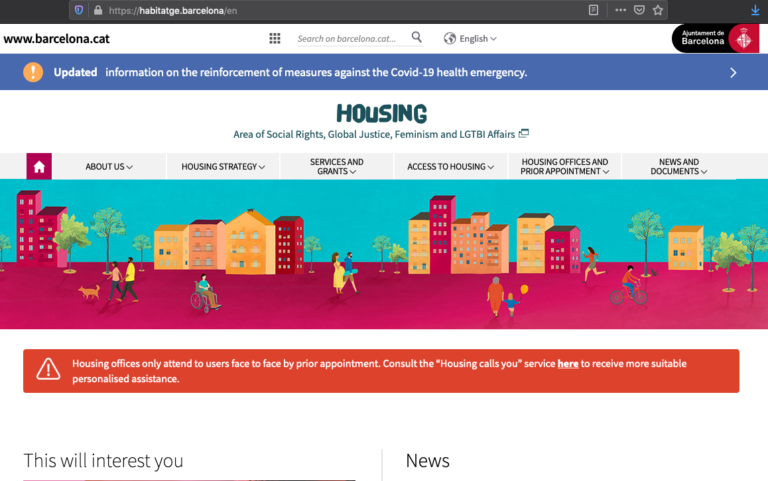Screen dimensions: 768x481
Task: Click the external link icon beside LGTBI Affairs
Action: (x=524, y=133)
